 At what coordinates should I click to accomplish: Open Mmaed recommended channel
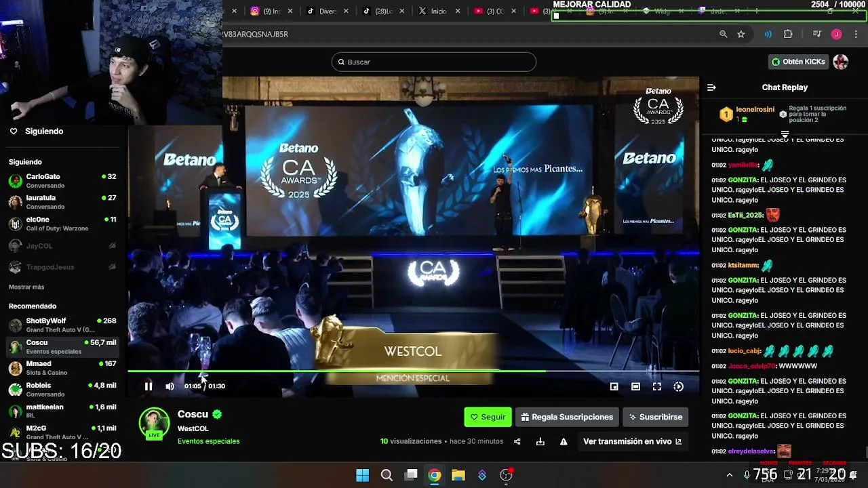62,368
